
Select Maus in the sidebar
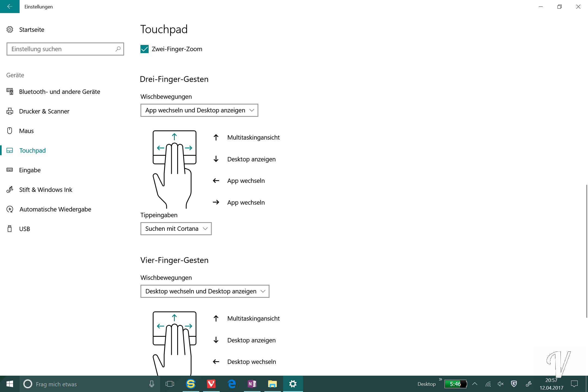pos(26,131)
